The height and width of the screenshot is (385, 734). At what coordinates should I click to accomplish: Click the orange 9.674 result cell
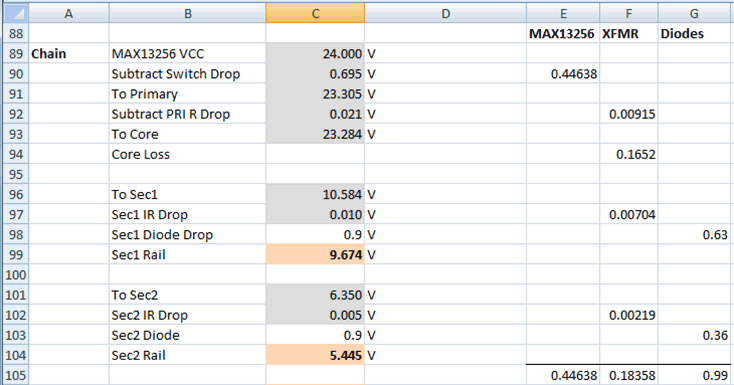[x=315, y=254]
